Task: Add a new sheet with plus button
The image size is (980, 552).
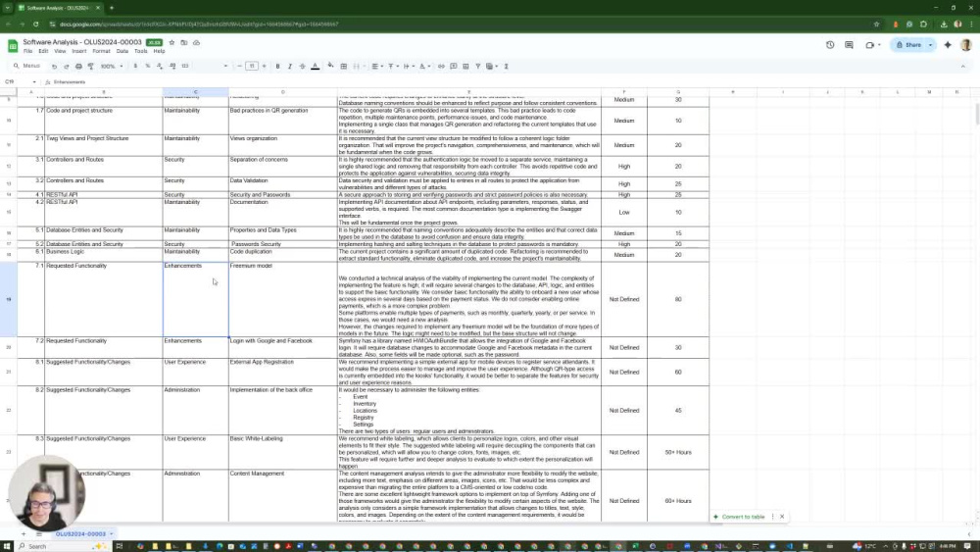Action: coord(24,534)
